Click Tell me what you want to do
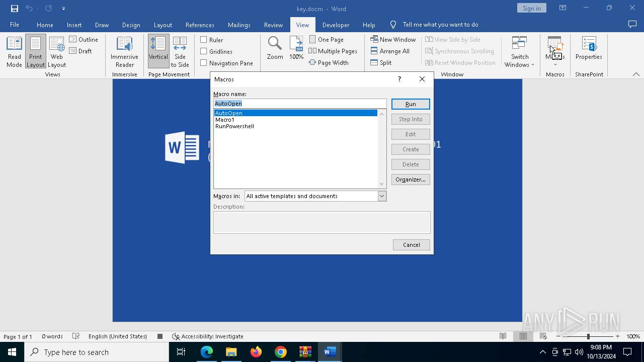644x362 pixels. point(440,25)
